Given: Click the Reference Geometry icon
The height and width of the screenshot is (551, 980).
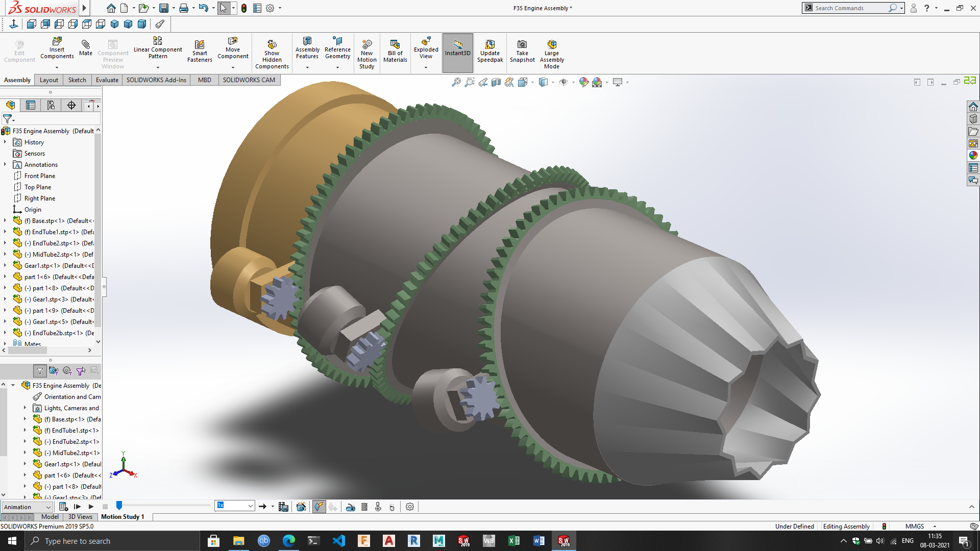Looking at the screenshot, I should click(337, 48).
